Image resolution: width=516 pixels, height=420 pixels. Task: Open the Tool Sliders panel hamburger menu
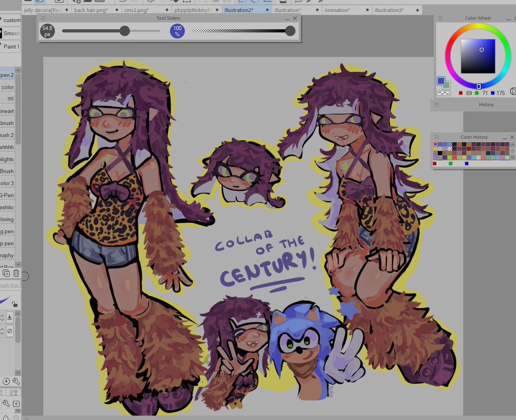43,18
